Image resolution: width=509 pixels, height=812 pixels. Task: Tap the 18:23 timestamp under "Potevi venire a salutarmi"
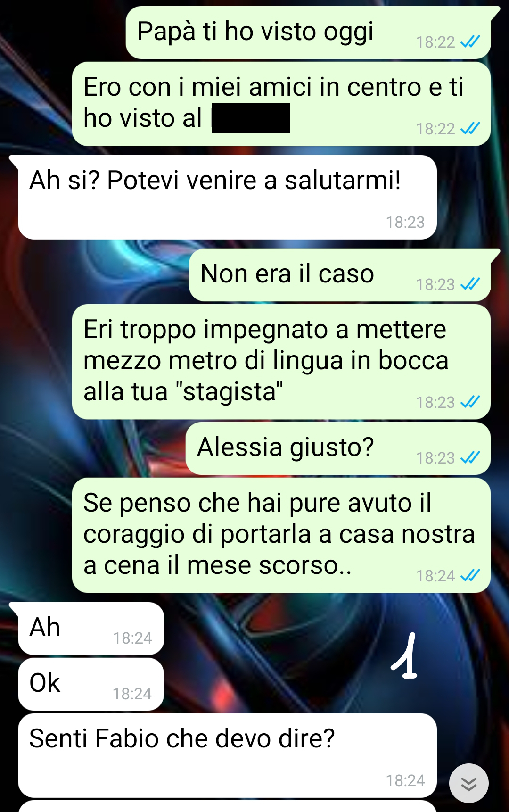pyautogui.click(x=405, y=222)
